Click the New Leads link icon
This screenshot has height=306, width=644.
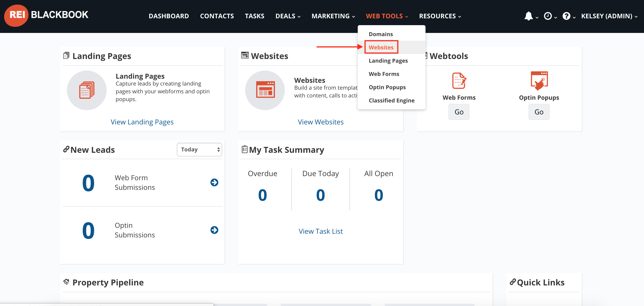[66, 149]
